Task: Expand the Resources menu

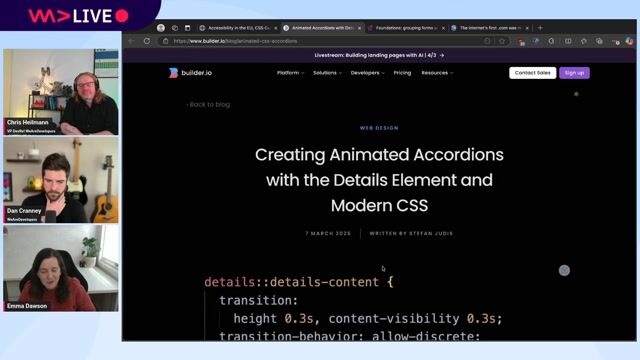Action: (x=437, y=73)
